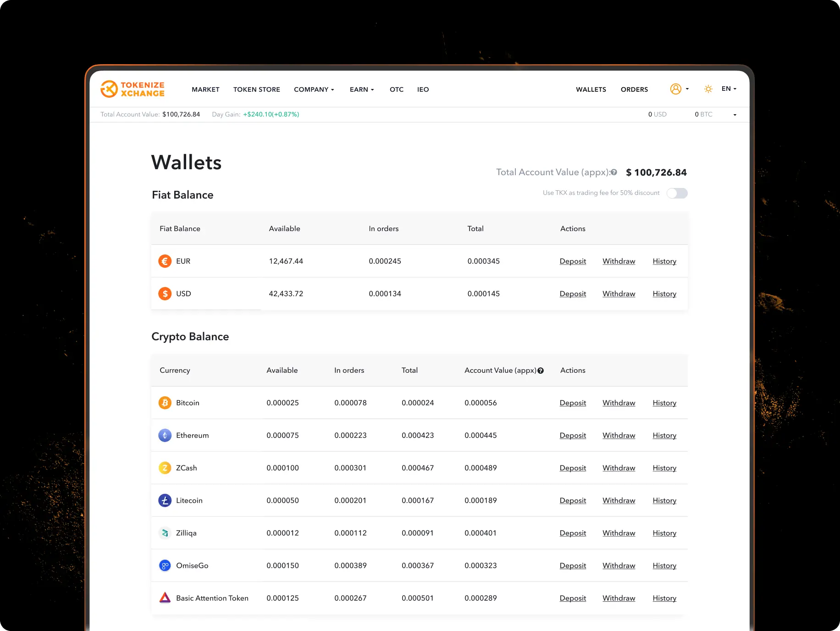Open Withdraw for Litecoin

(x=619, y=500)
